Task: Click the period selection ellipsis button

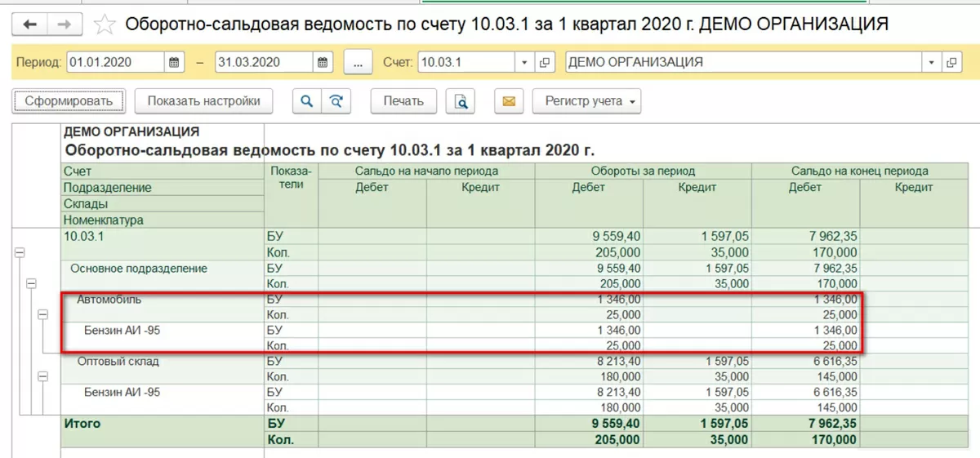Action: point(358,62)
